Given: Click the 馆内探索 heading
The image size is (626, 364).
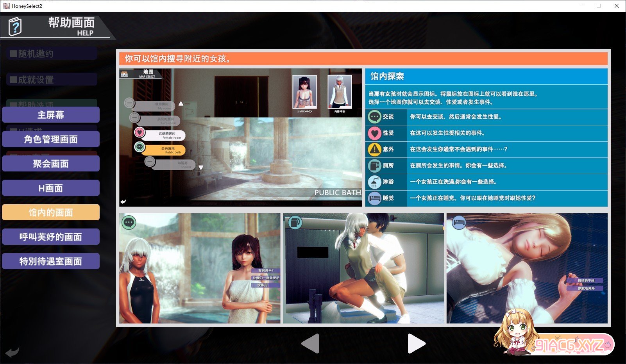Looking at the screenshot, I should 387,76.
